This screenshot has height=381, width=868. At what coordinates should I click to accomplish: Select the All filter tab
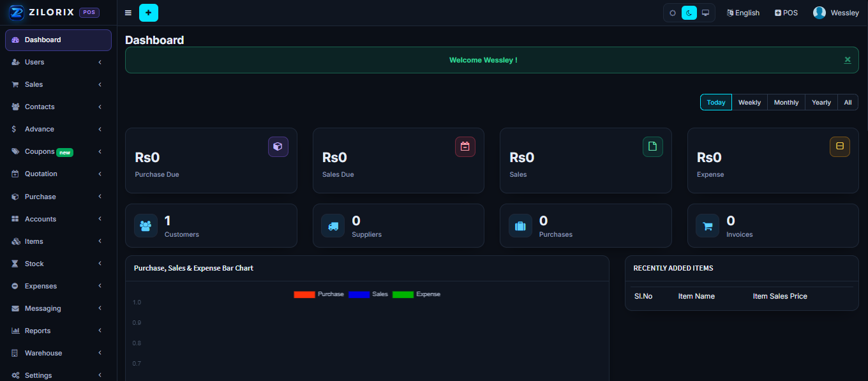click(848, 102)
